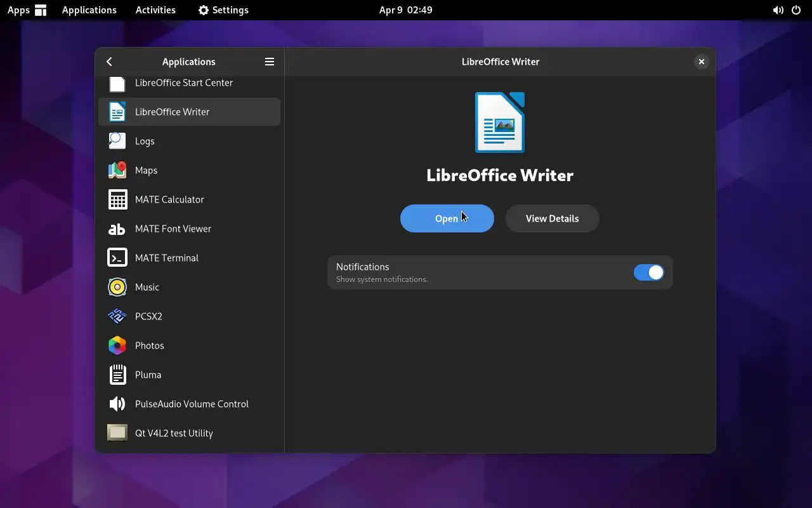Screen dimensions: 812x508
Task: Click the "Applications" sidebar header title
Action: click(189, 62)
